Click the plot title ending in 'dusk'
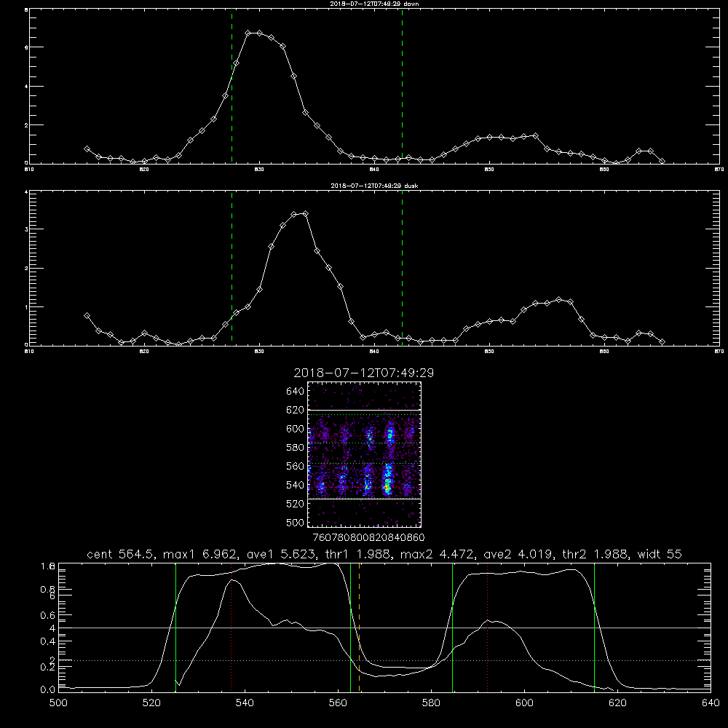 point(374,186)
